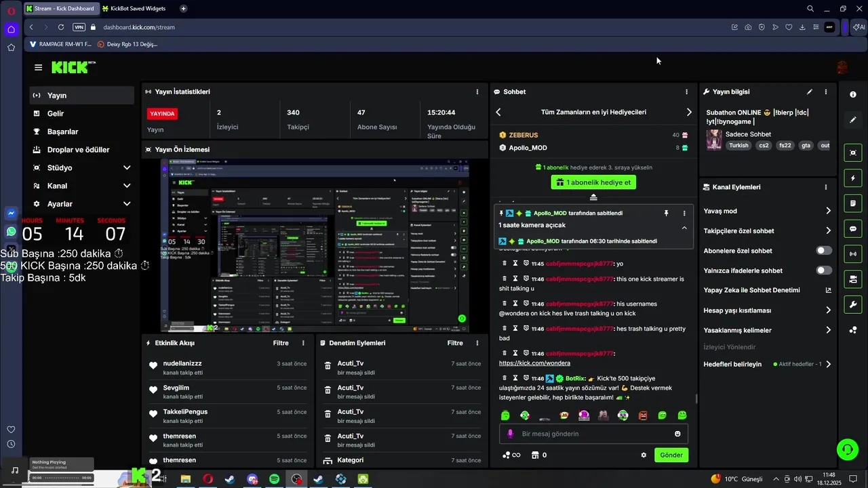868x488 pixels.
Task: Open Denetim Eylemleri Filtre dropdown
Action: [x=455, y=343]
